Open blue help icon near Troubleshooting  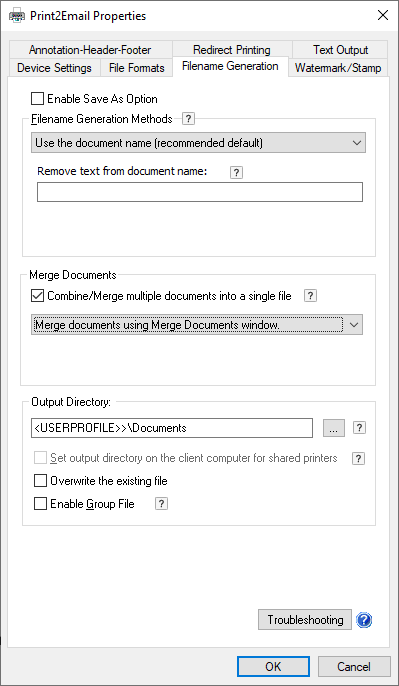[x=364, y=620]
